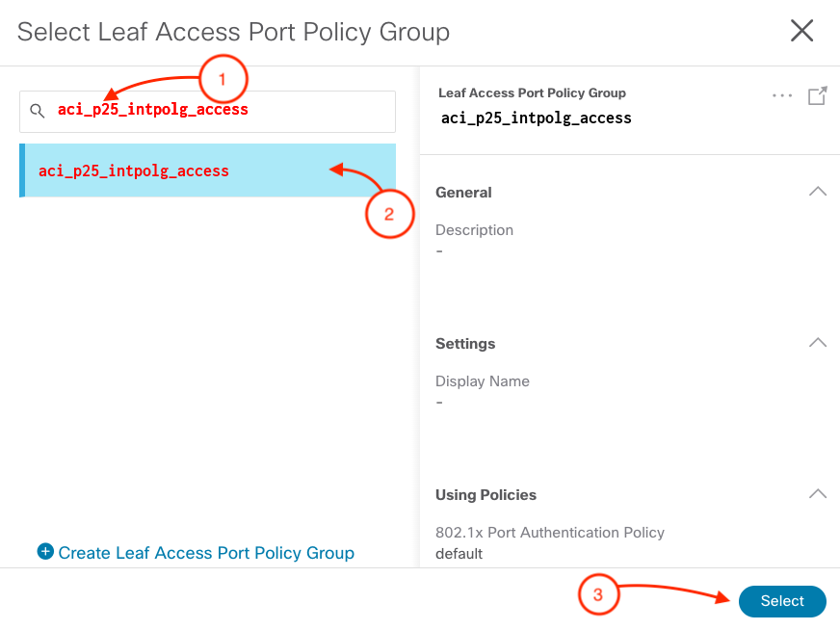Click the annotation circle numbered 3
Screen dimensions: 840x630
(x=597, y=595)
